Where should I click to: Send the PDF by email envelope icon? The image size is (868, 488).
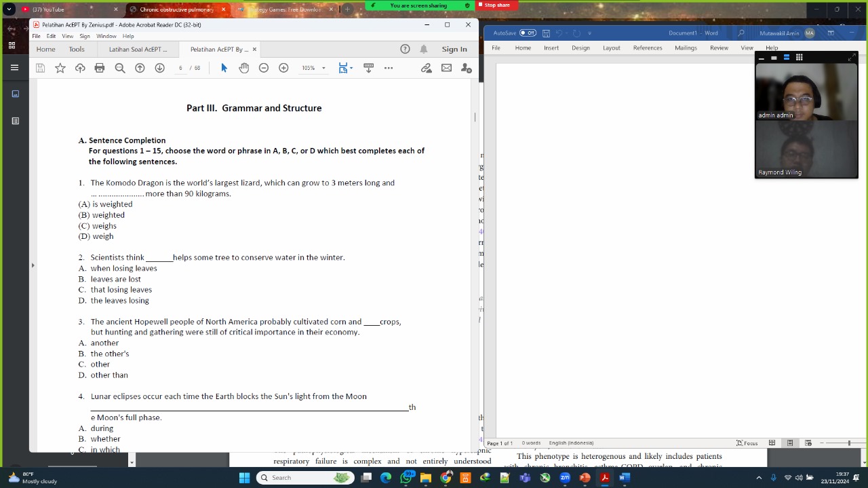point(446,68)
